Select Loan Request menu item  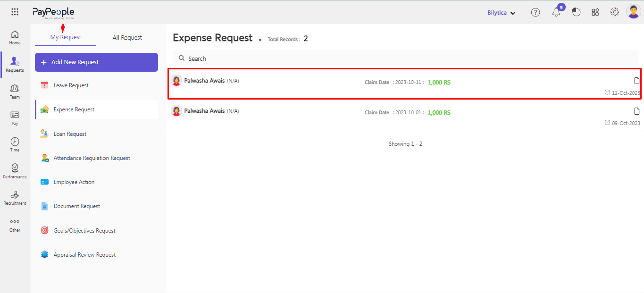70,134
